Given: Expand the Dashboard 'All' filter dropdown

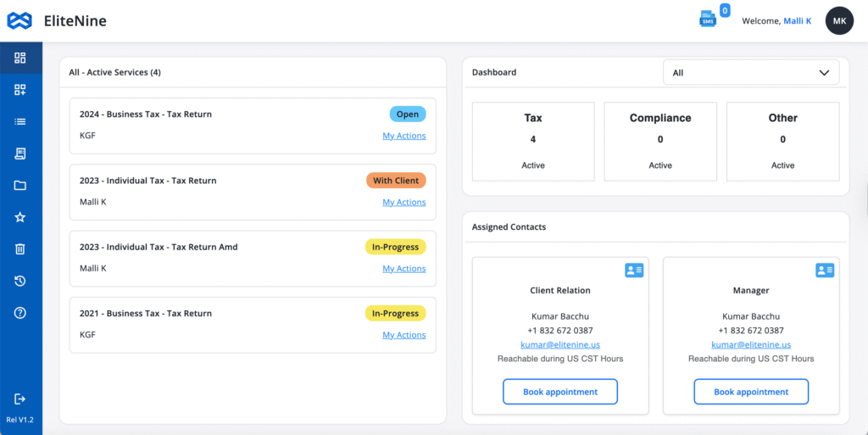Looking at the screenshot, I should coord(750,73).
